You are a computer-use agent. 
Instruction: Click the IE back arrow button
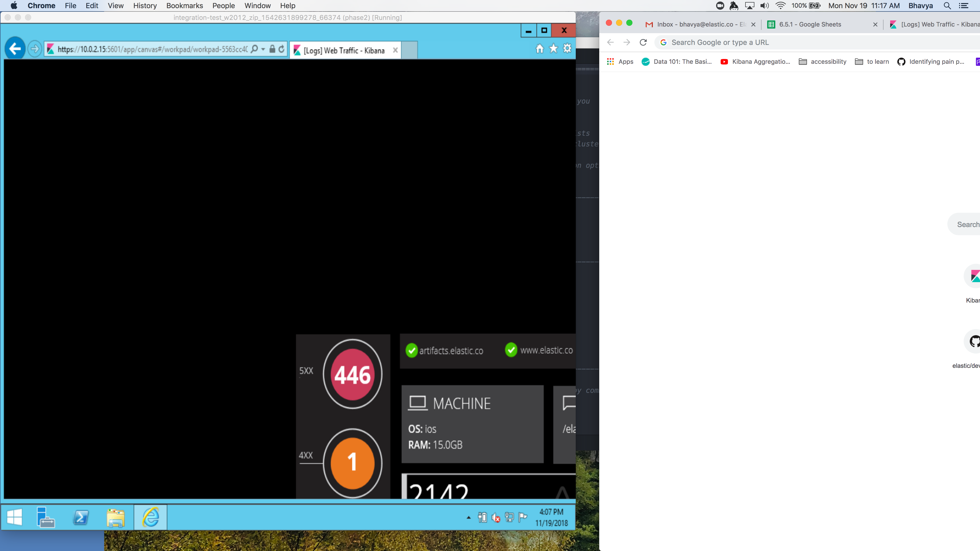coord(15,48)
